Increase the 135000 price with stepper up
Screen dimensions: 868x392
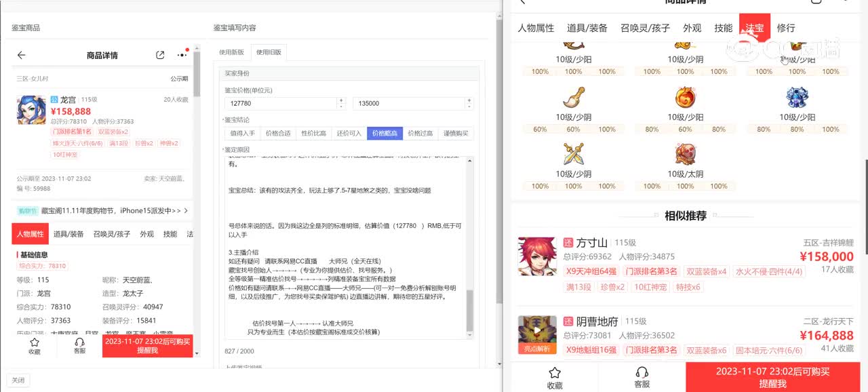click(469, 100)
